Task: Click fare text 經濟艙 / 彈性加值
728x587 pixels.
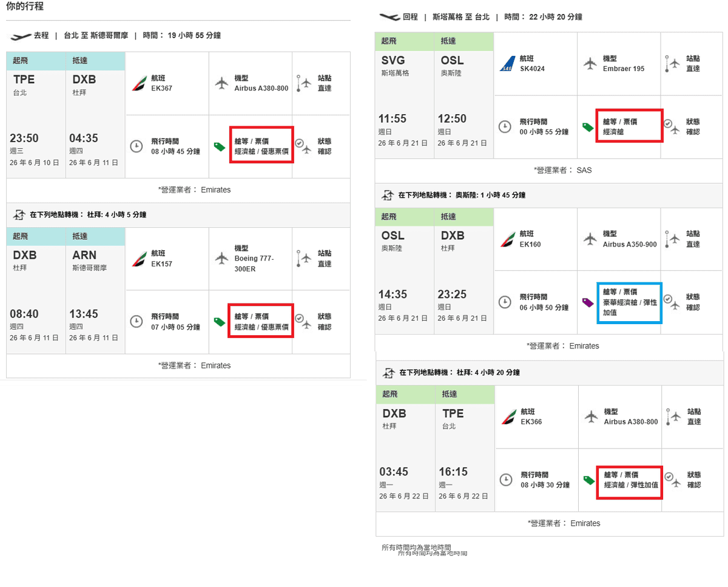Action: tap(631, 485)
